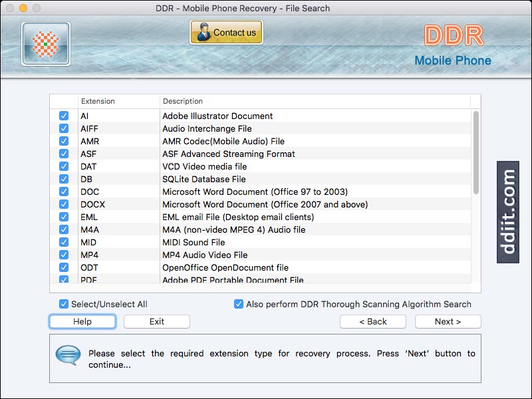532x399 pixels.
Task: Uncheck the AI extension checkbox
Action: pos(63,116)
